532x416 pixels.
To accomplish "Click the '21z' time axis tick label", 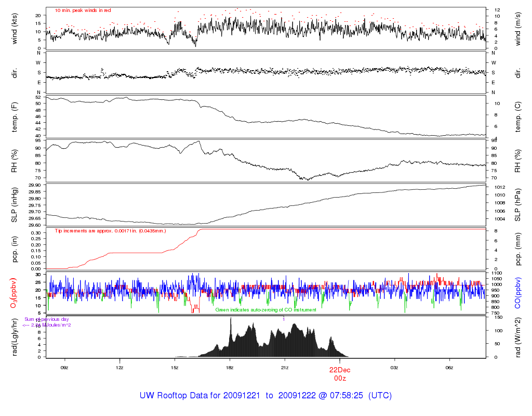I will 285,368.
